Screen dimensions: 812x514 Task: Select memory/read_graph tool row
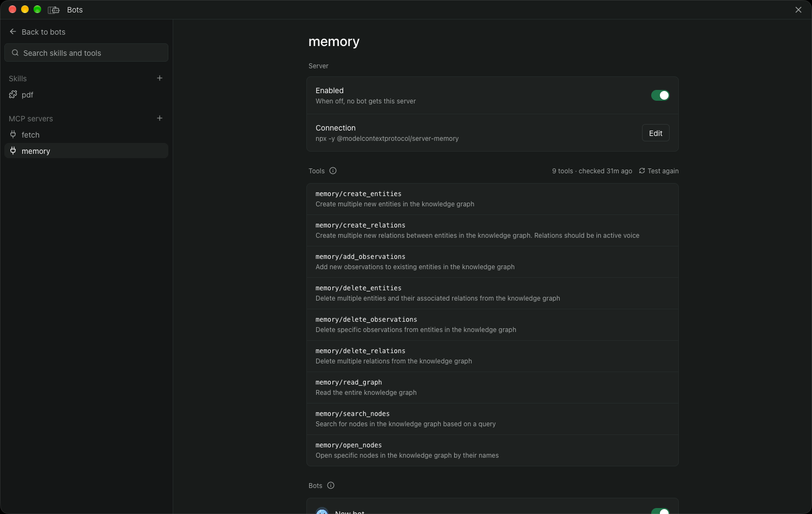493,387
